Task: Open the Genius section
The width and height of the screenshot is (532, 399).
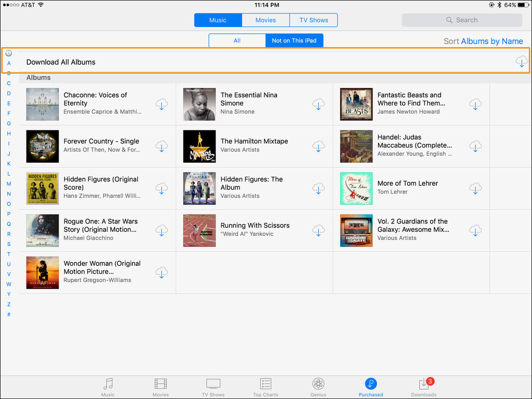Action: pyautogui.click(x=318, y=387)
